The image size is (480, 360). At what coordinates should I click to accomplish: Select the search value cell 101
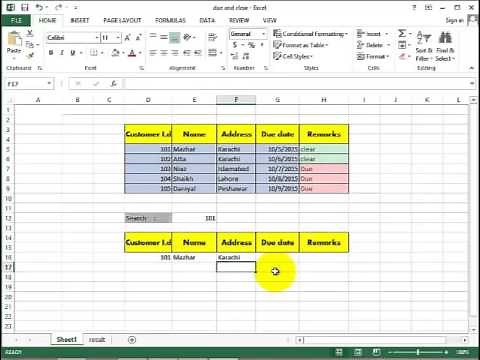[194, 218]
